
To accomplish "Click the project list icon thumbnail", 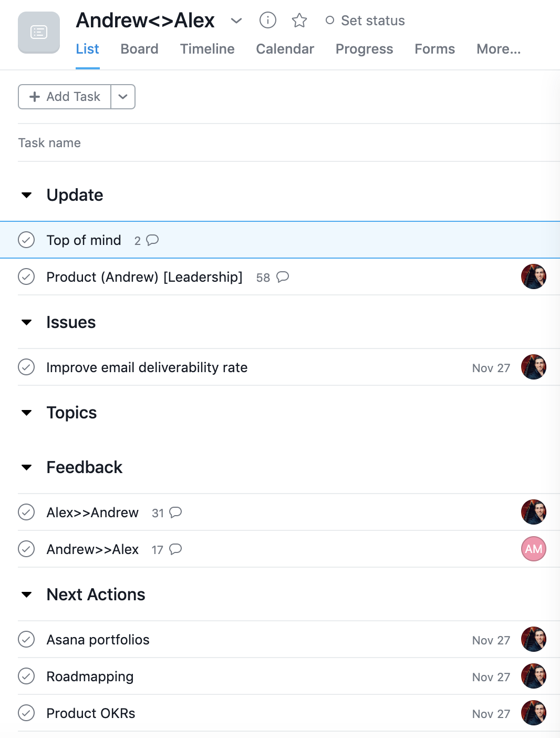I will pos(39,33).
